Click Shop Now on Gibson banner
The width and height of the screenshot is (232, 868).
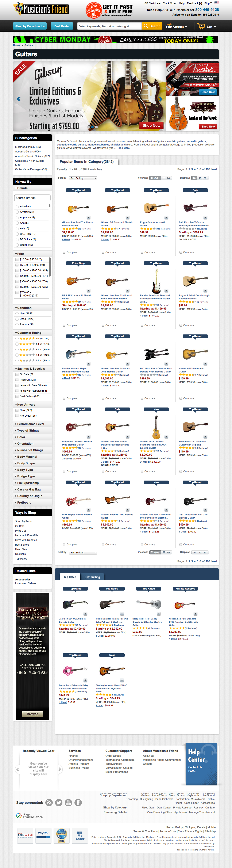click(x=151, y=125)
